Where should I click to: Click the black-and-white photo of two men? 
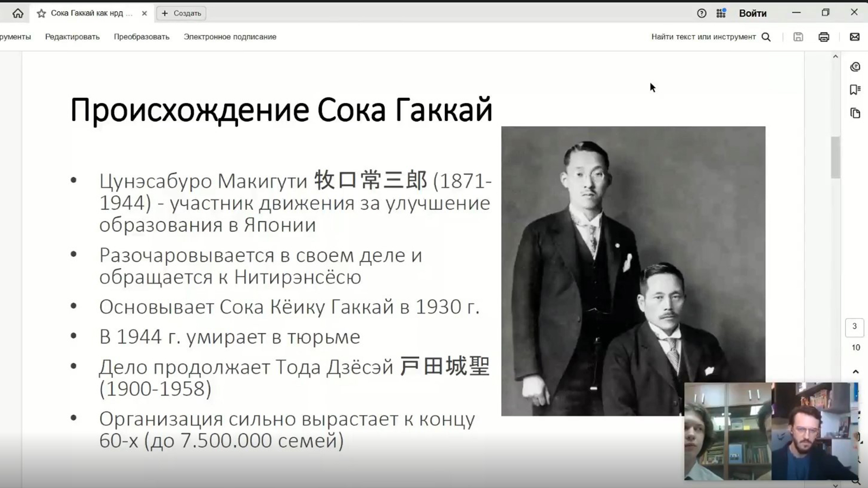coord(633,270)
